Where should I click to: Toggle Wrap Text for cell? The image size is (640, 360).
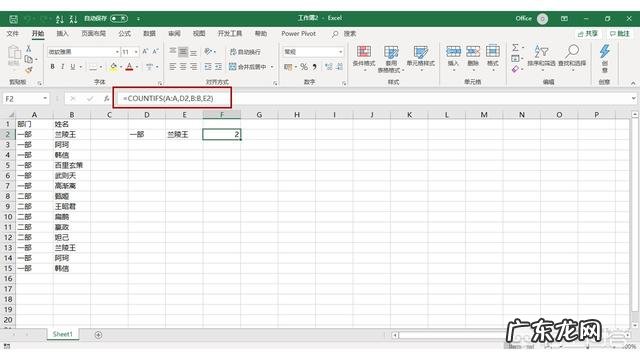click(245, 51)
